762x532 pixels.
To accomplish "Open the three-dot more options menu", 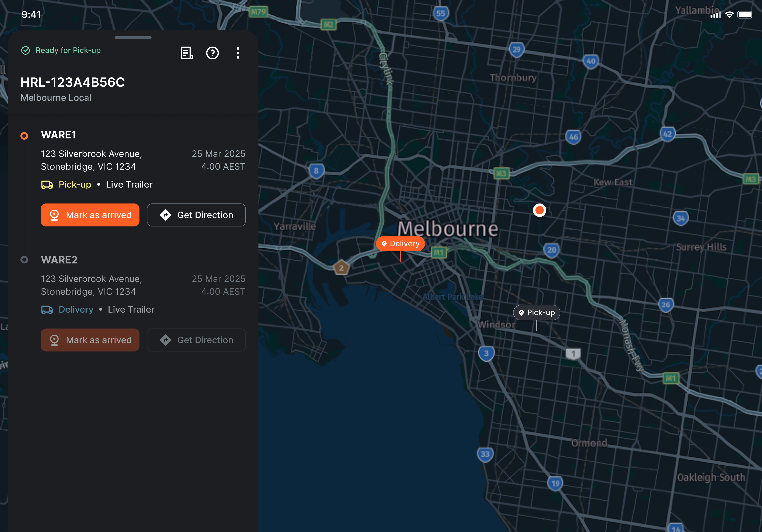I will (x=238, y=53).
